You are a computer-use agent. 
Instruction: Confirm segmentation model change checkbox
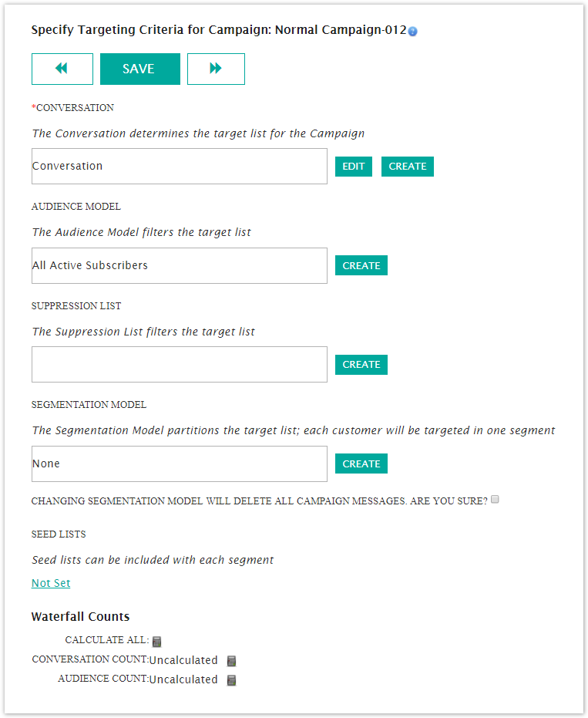click(496, 500)
